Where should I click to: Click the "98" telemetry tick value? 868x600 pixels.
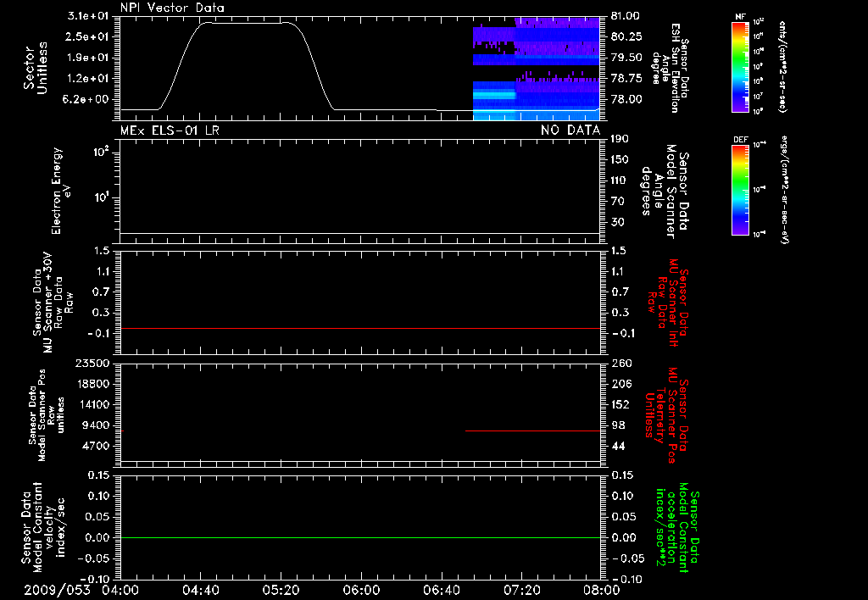tap(618, 425)
